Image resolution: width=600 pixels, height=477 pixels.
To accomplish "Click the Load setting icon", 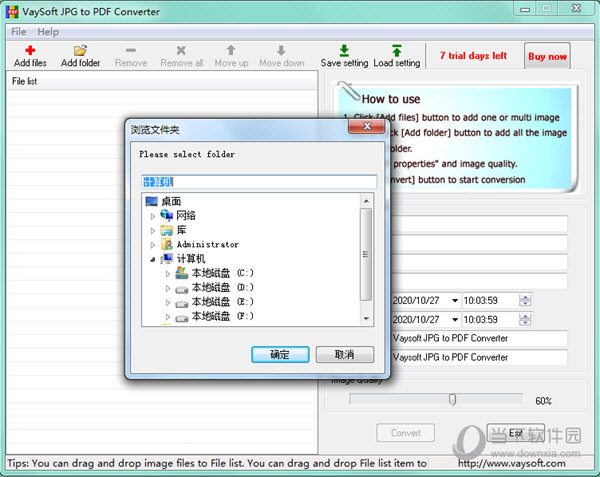I will [396, 50].
